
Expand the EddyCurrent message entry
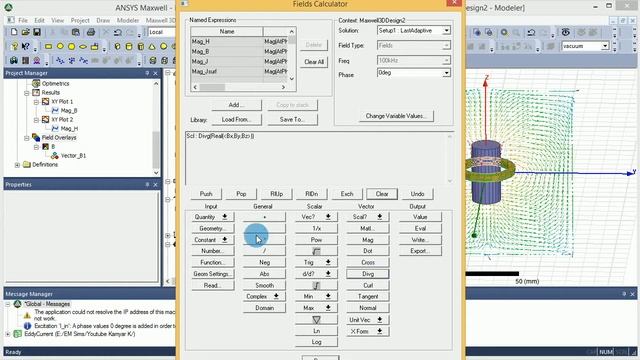(8, 334)
